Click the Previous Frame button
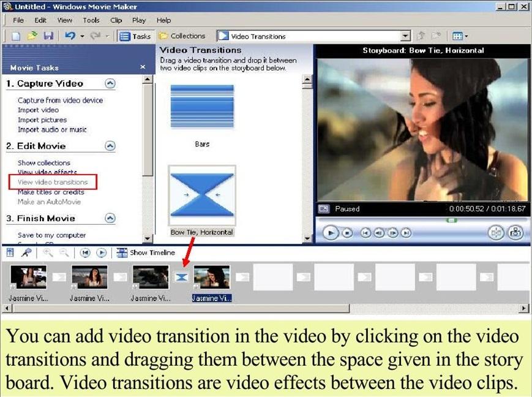 [x=379, y=233]
